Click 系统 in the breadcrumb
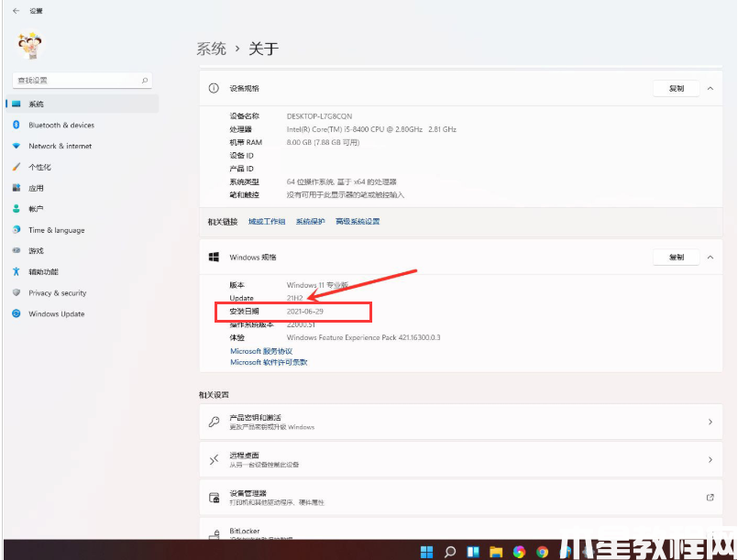The height and width of the screenshot is (560, 738). (212, 49)
